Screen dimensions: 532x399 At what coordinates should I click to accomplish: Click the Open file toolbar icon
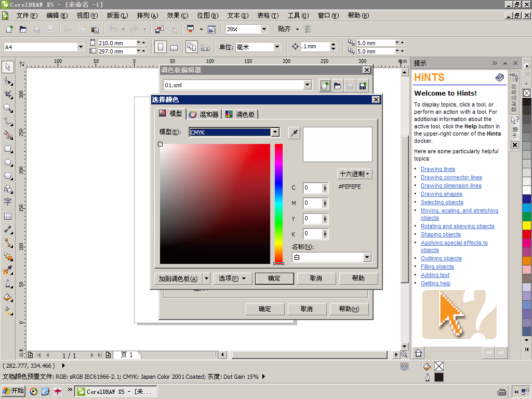pos(23,30)
